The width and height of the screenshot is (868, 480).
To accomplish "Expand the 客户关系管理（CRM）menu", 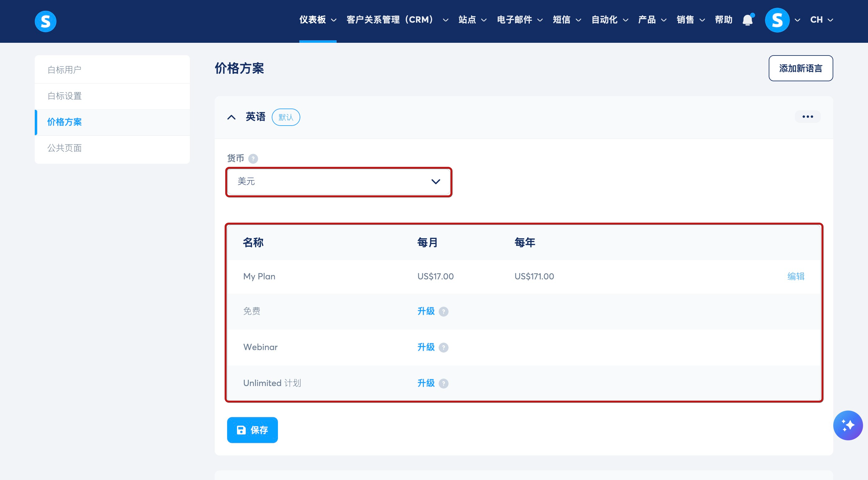I will tap(397, 20).
